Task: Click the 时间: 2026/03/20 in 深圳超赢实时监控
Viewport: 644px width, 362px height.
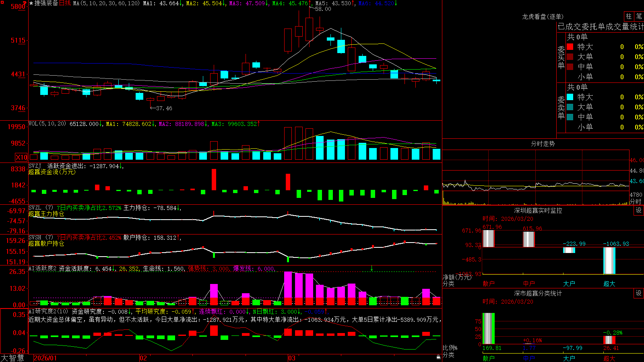Action: pos(508,219)
